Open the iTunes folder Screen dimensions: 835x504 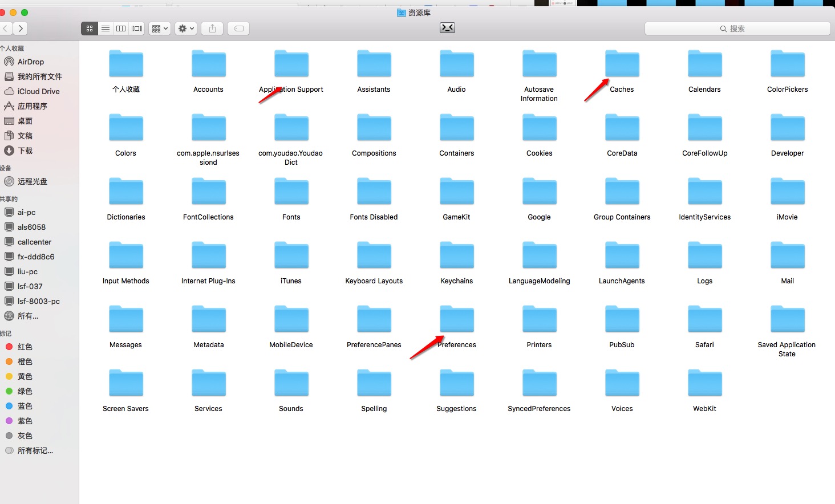291,255
